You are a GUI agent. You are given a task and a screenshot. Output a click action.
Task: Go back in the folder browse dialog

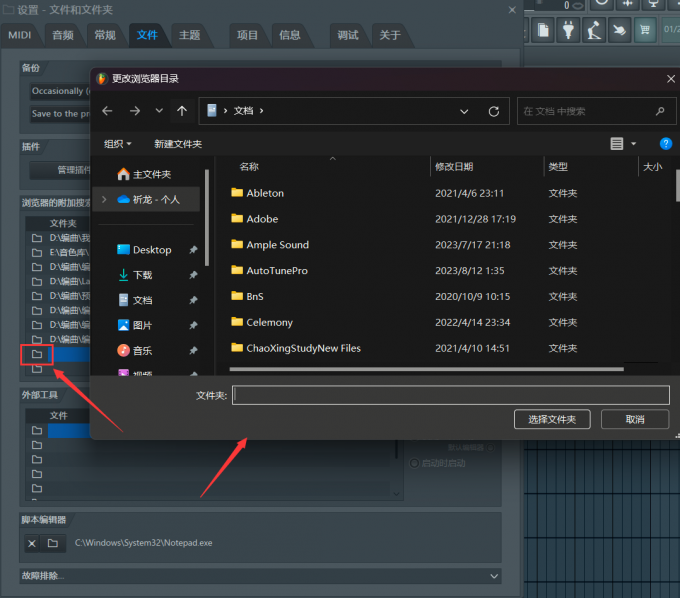tap(107, 111)
